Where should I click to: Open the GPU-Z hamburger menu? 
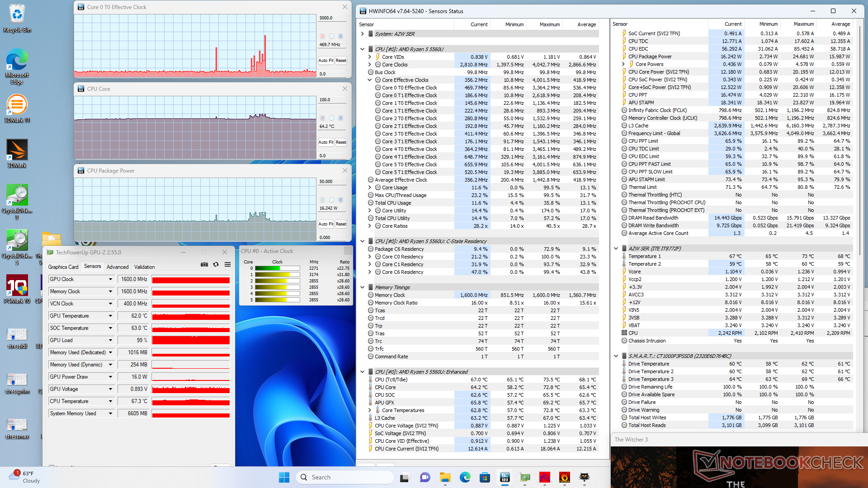(227, 264)
